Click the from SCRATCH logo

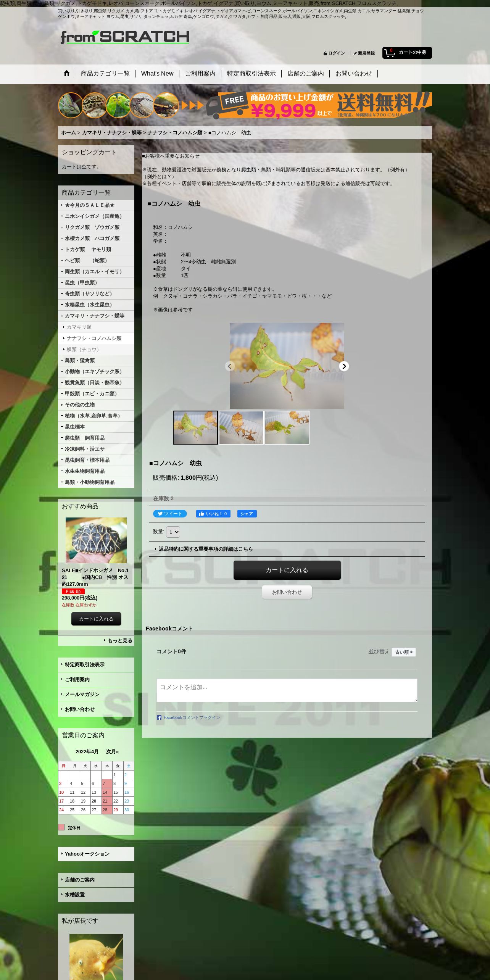(125, 37)
